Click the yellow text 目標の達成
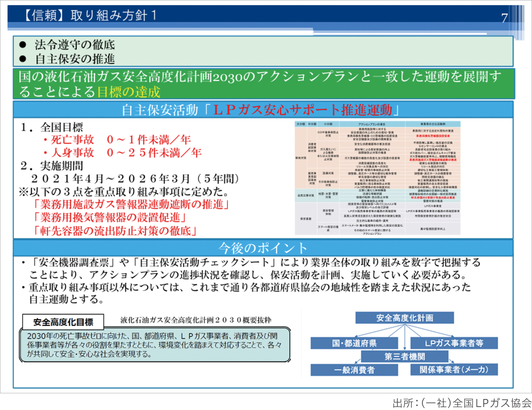The width and height of the screenshot is (532, 410). [128, 92]
